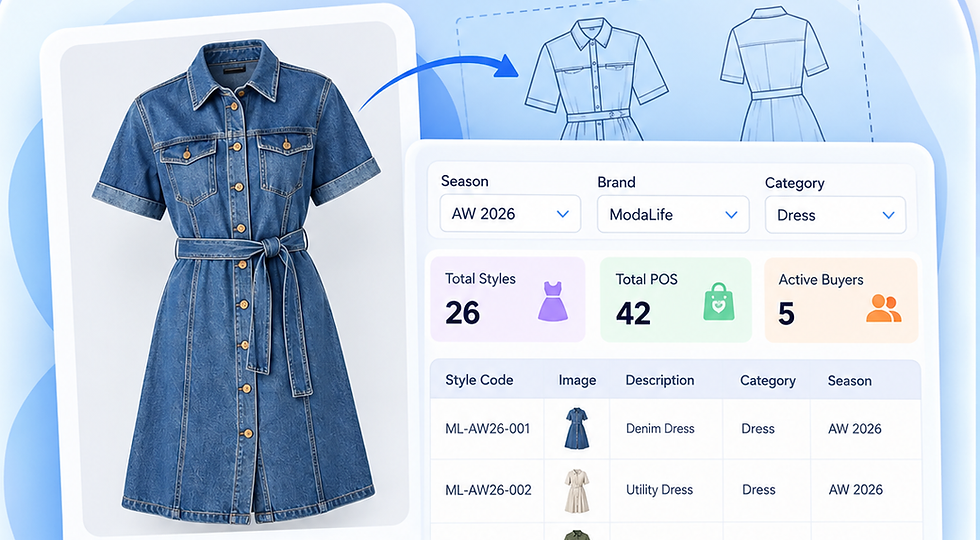Click the Category filter label above the dropdown

coord(794,183)
